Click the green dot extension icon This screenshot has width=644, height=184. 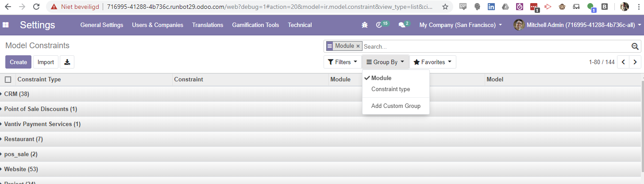point(591,7)
